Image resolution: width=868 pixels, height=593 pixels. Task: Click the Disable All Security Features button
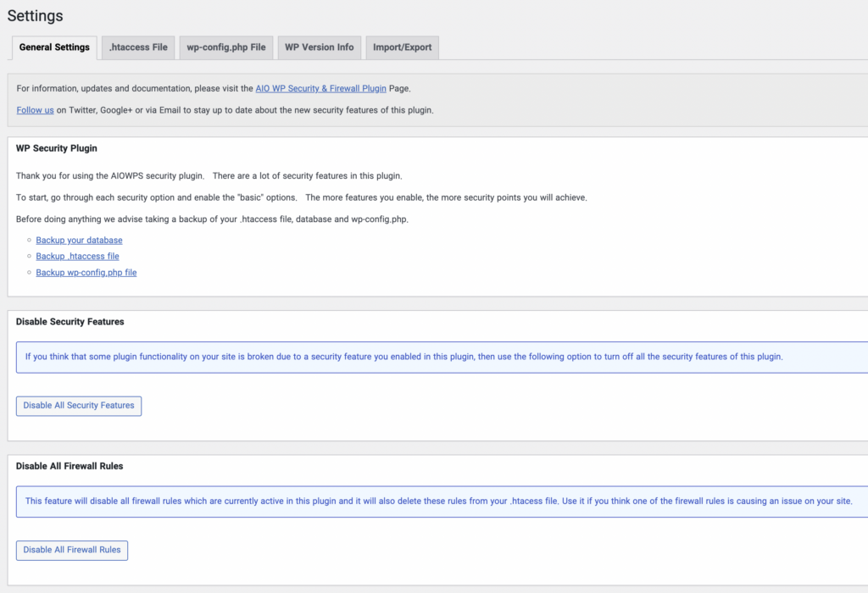[79, 406]
